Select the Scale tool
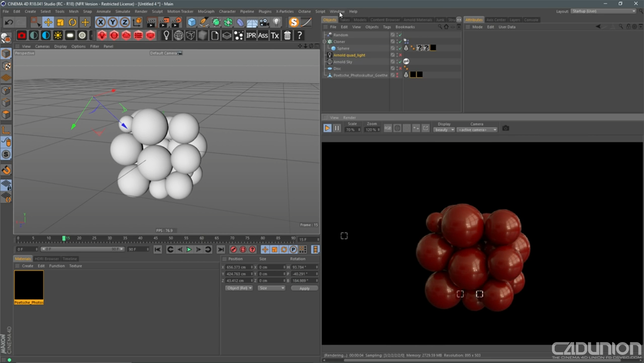 point(60,22)
